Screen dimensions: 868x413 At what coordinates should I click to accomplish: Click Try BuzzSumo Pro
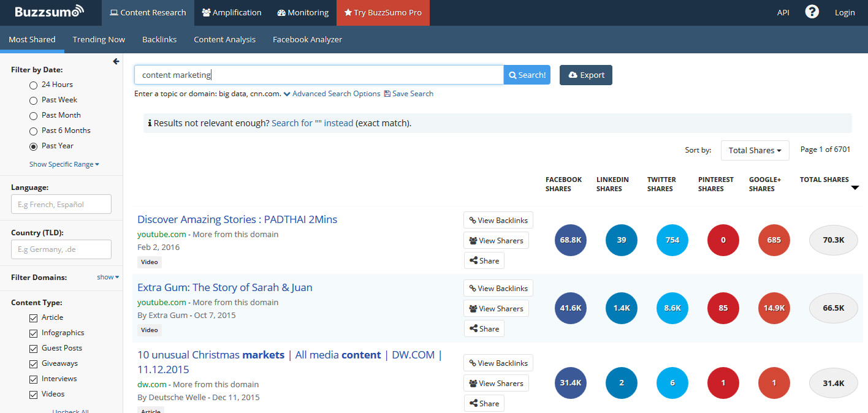click(383, 12)
